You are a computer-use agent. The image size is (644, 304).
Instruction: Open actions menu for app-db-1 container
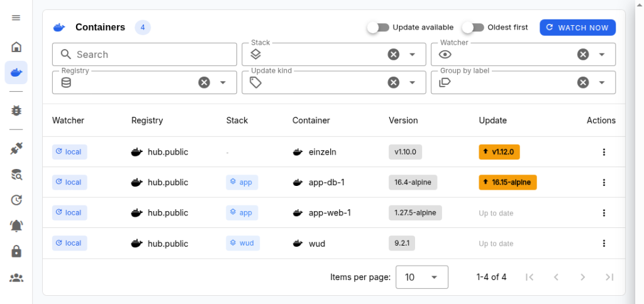point(604,183)
